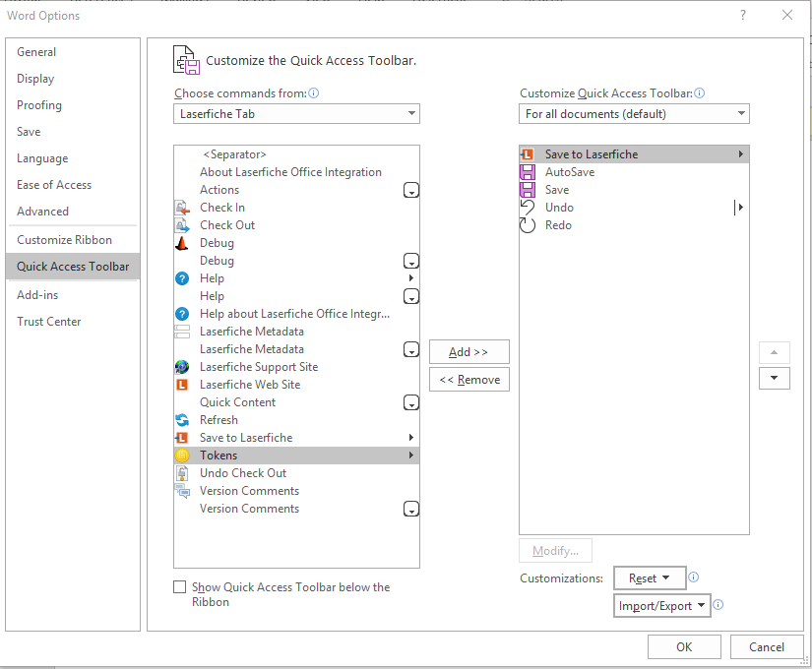
Task: Click the info icon beside Reset
Action: tap(694, 578)
